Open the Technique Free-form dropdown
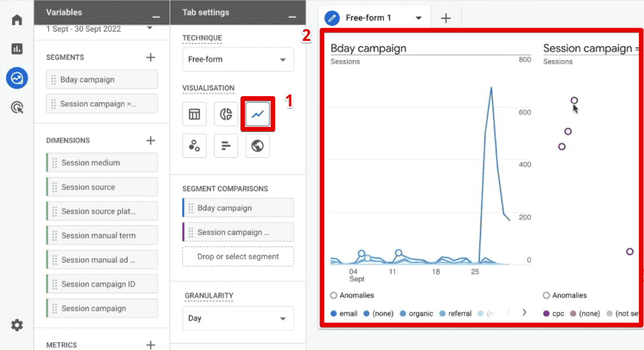Viewport: 644px width, 350px height. pyautogui.click(x=238, y=60)
